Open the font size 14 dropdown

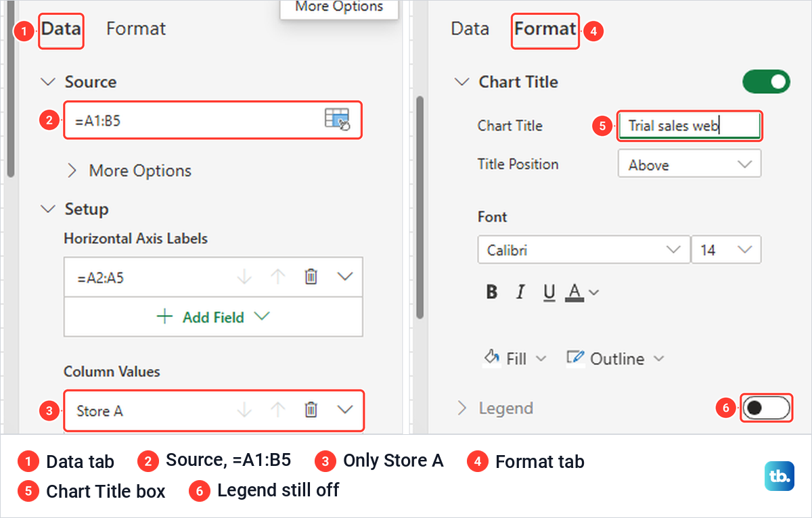pos(726,250)
